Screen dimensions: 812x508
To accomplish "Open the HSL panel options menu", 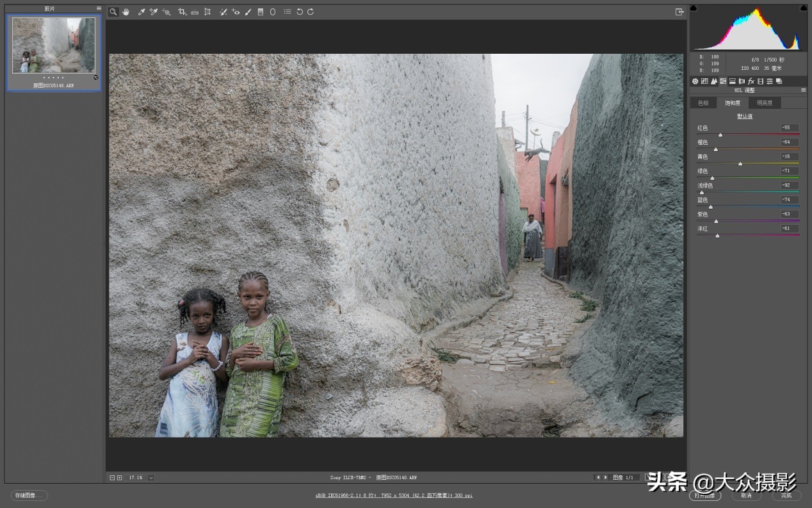I will [804, 90].
